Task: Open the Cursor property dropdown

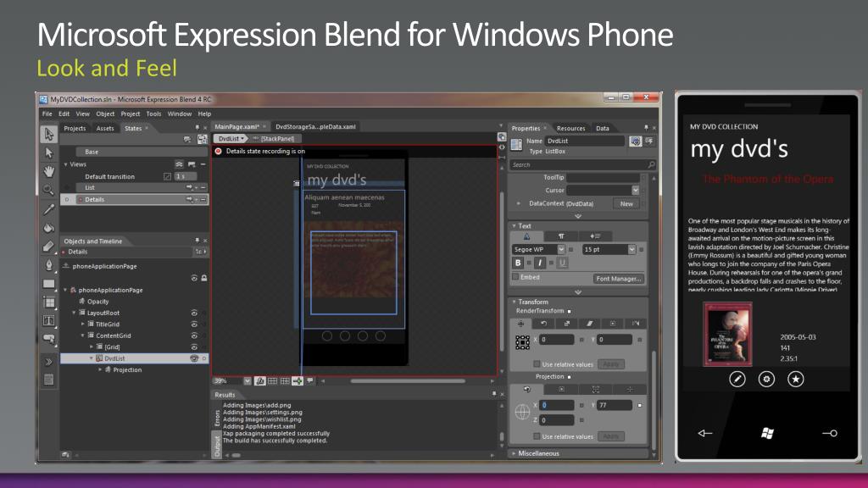Action: [635, 191]
